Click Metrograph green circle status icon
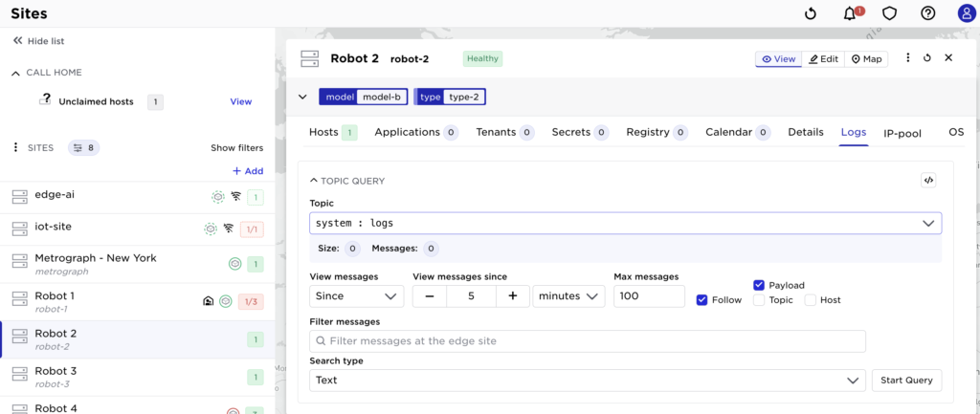 pyautogui.click(x=235, y=264)
